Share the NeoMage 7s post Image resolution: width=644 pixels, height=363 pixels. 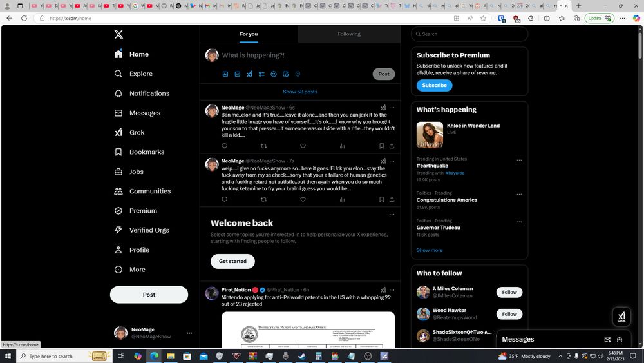click(392, 199)
